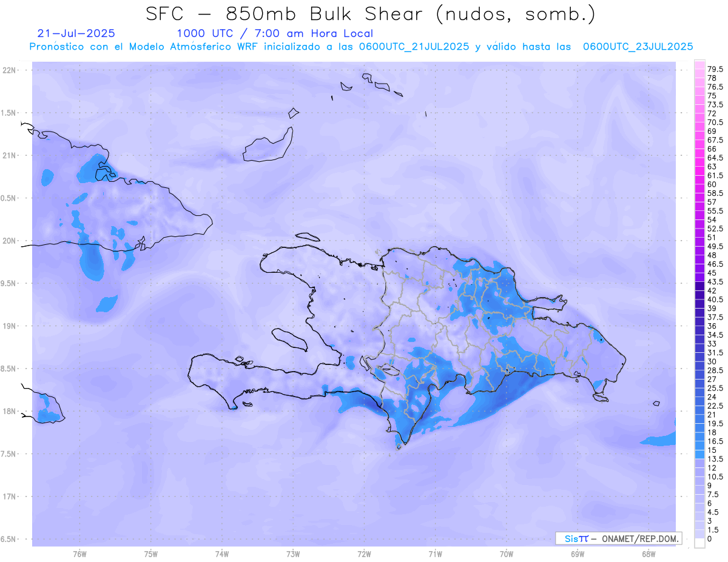Click the '17N' latitude label
728x562 pixels.
(10, 497)
